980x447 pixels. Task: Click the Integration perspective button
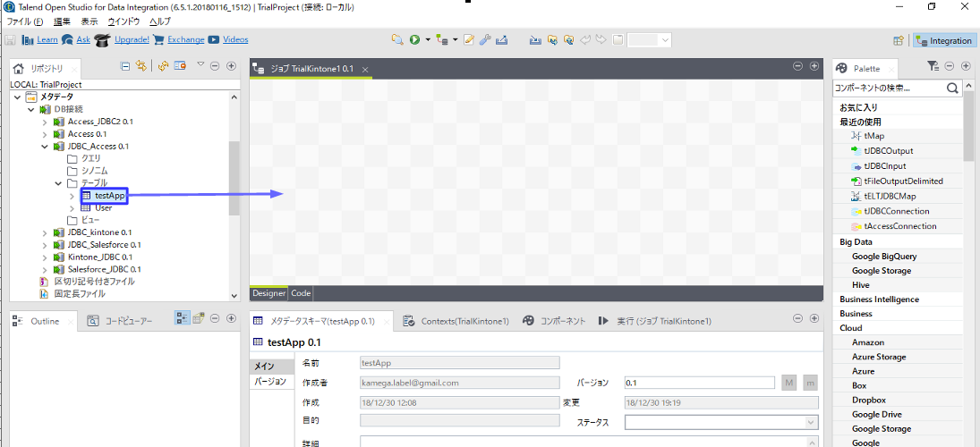coord(943,40)
